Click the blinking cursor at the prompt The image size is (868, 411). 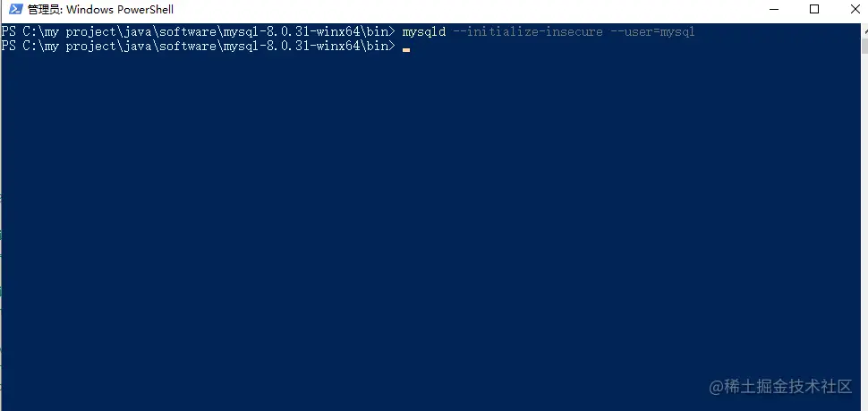tap(406, 50)
